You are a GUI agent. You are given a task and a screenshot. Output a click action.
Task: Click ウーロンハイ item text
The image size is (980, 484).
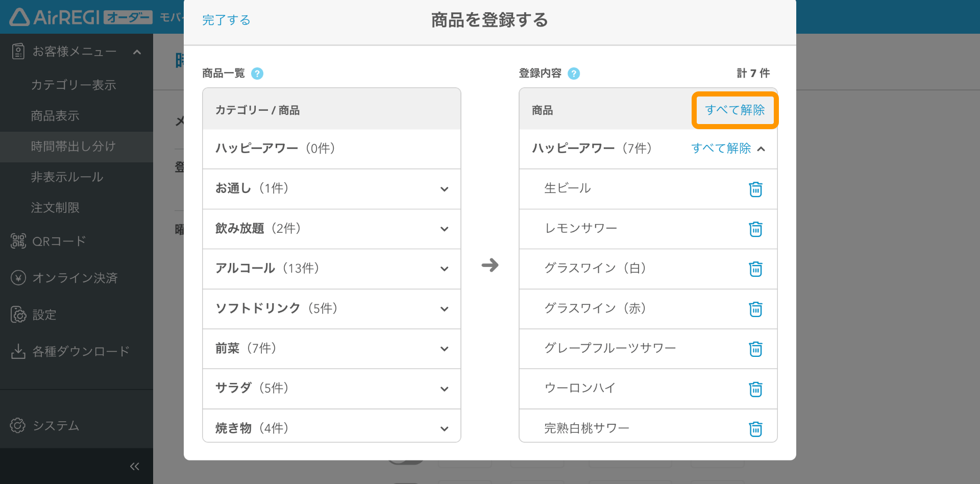coord(580,388)
